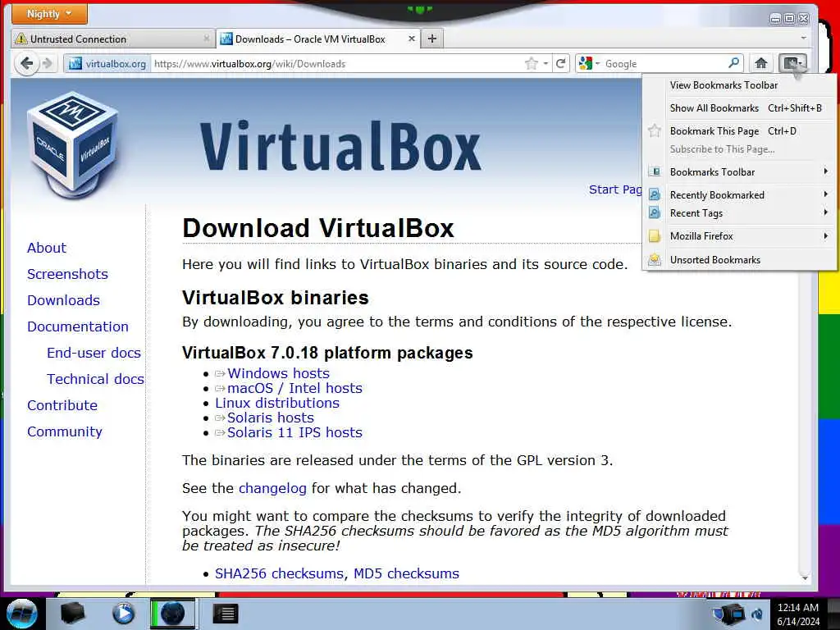Open the Contribute sidebar link
Image resolution: width=840 pixels, height=630 pixels.
[62, 405]
